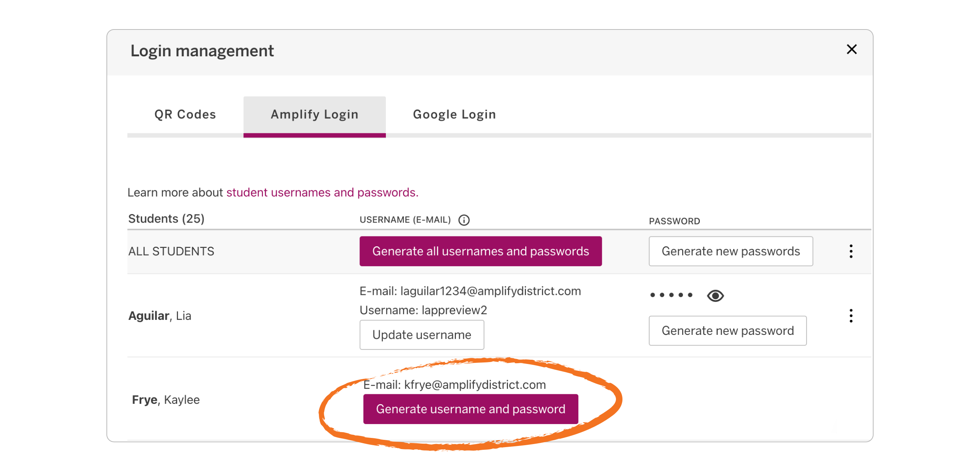Select the ALL STUDENTS row label
Screen dimensions: 980x472
[x=171, y=251]
